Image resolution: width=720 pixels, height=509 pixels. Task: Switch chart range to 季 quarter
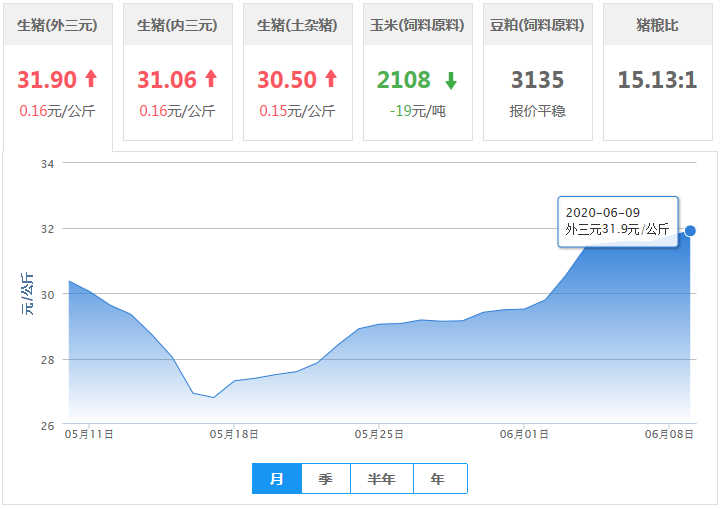coord(326,479)
